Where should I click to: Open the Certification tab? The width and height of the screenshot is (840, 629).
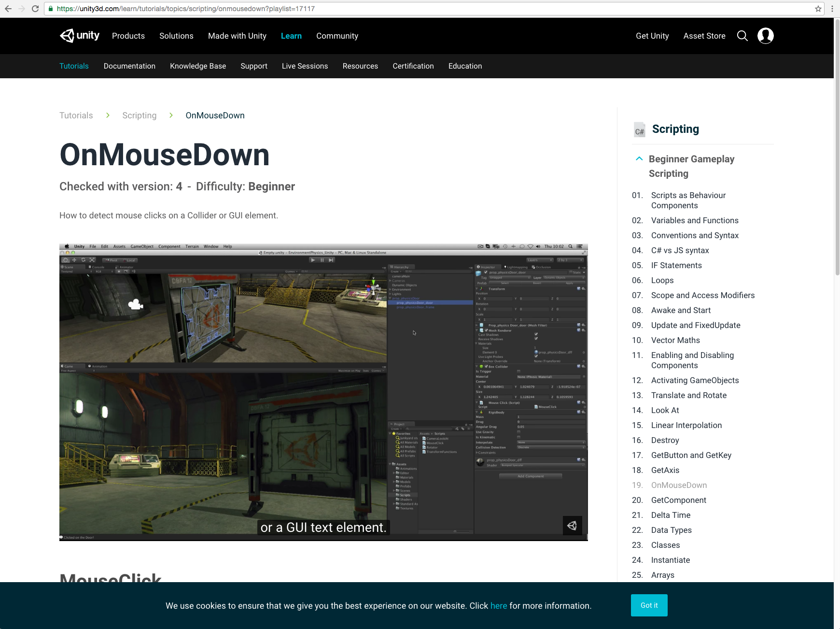click(x=413, y=66)
